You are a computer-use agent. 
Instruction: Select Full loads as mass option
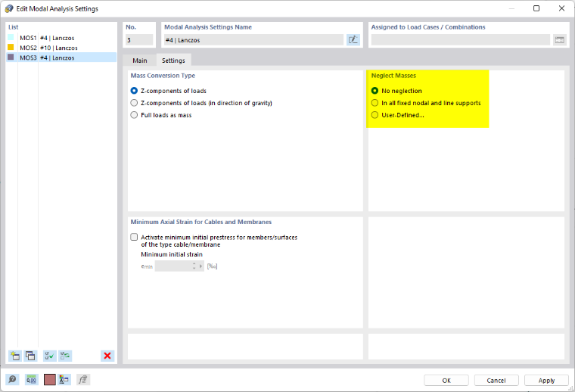click(x=134, y=115)
